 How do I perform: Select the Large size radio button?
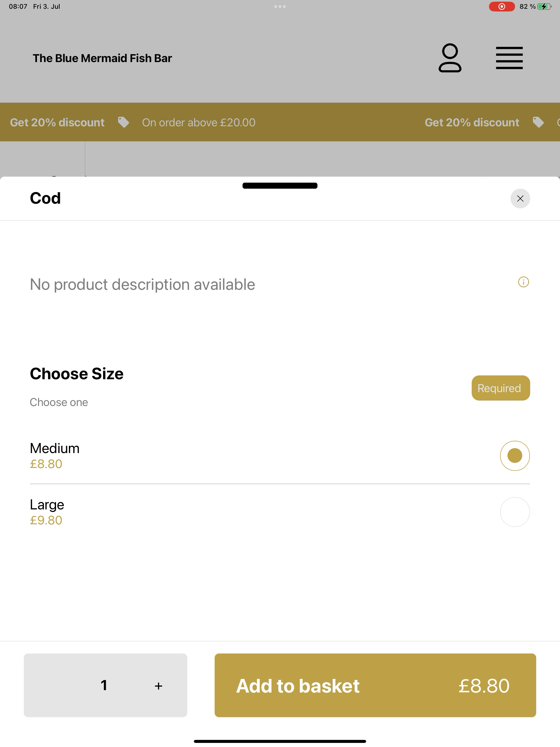click(x=515, y=512)
